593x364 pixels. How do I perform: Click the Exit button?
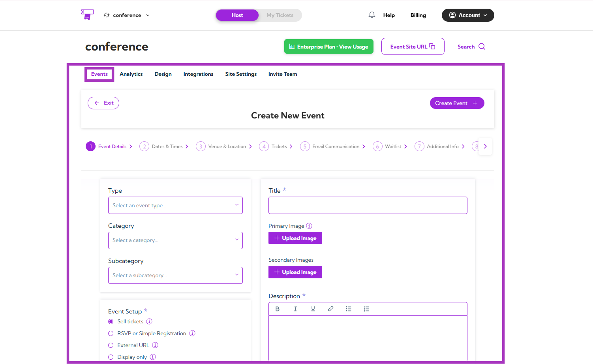(103, 103)
